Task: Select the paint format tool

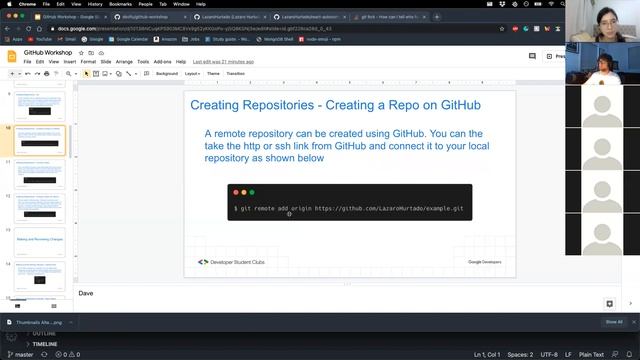Action: 56,74
